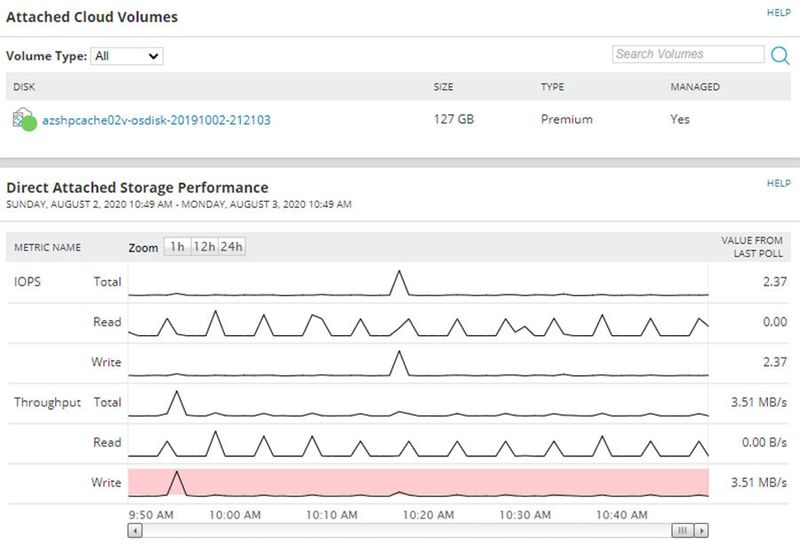Click the TYPE column header
Image resolution: width=800 pixels, height=546 pixels.
pos(553,87)
